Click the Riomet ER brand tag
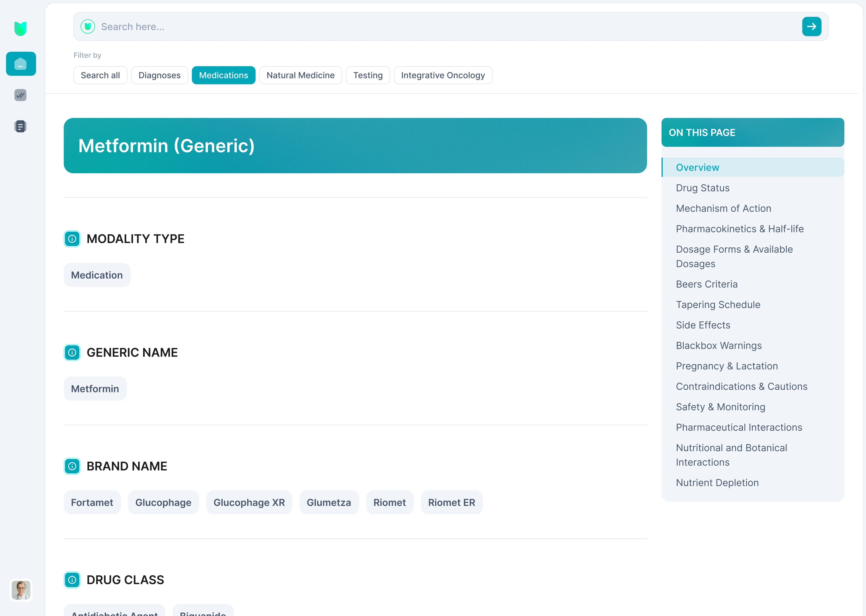 [451, 503]
